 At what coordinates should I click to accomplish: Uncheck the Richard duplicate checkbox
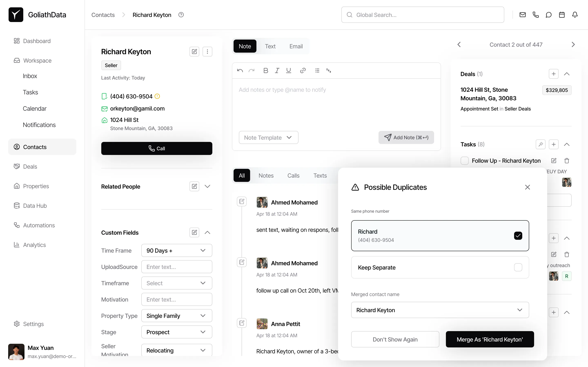[518, 236]
